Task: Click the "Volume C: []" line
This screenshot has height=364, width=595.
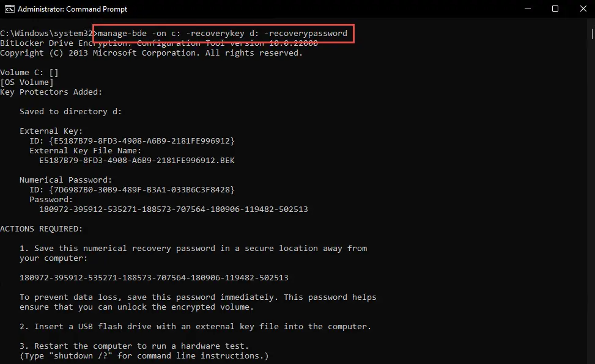Action: (29, 73)
